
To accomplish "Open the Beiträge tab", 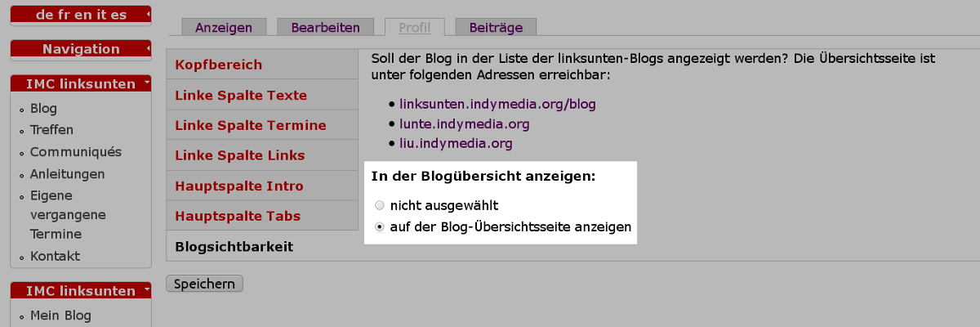I will [x=496, y=28].
